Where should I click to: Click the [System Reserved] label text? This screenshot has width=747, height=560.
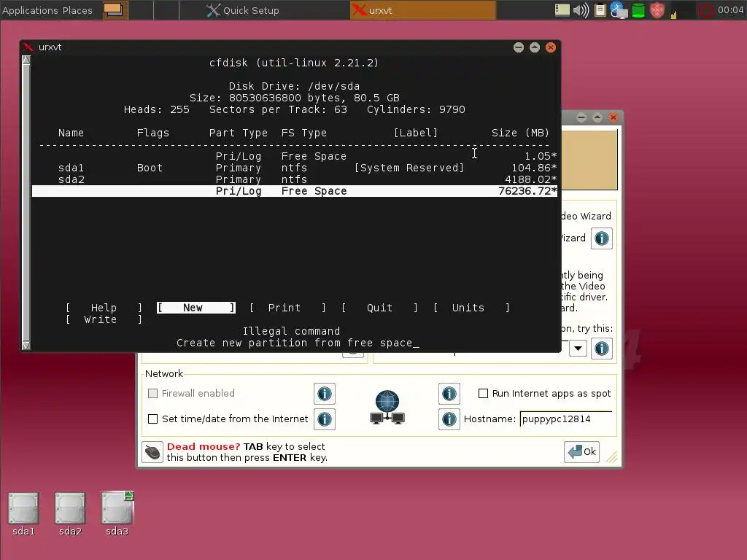coord(409,168)
